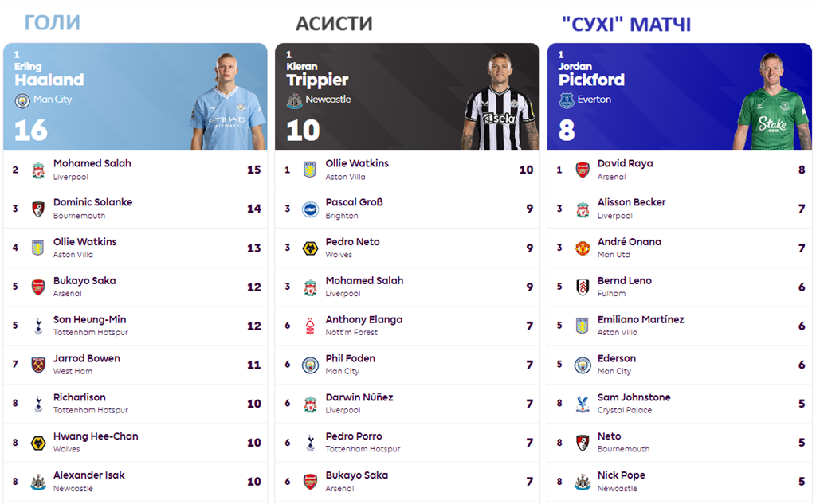816x504 pixels.
Task: Click Nott'm Forest crest next to Anthony Elanga
Action: coord(310,326)
